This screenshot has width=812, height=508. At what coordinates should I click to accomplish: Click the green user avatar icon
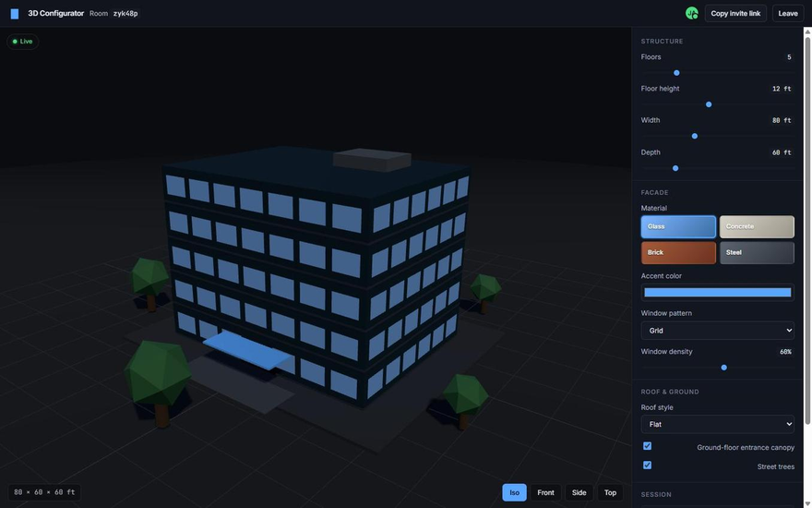691,14
